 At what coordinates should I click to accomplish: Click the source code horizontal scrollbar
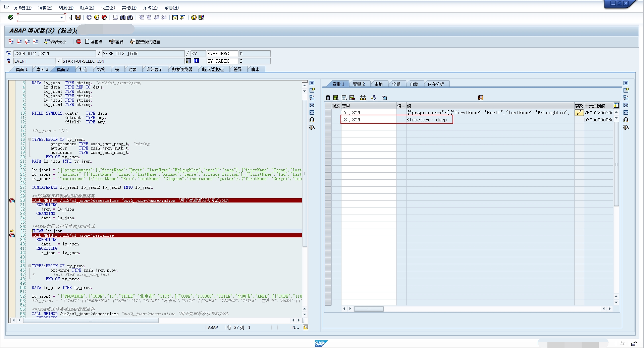91,320
